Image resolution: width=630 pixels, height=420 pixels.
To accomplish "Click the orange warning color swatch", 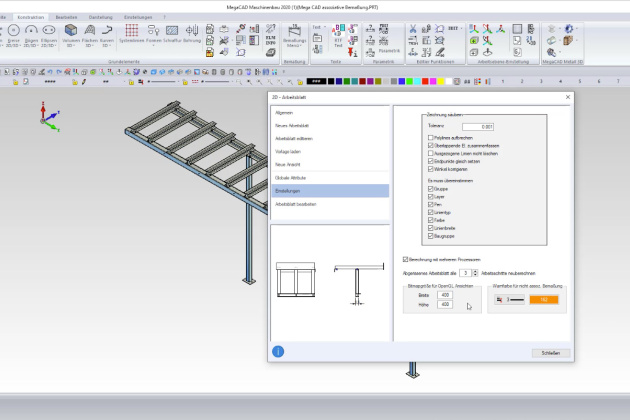I will (x=544, y=299).
